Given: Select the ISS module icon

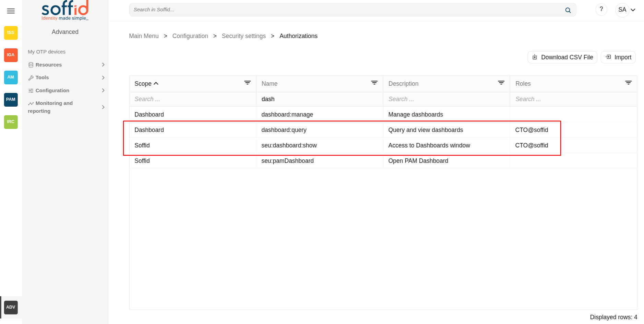Looking at the screenshot, I should 11,33.
